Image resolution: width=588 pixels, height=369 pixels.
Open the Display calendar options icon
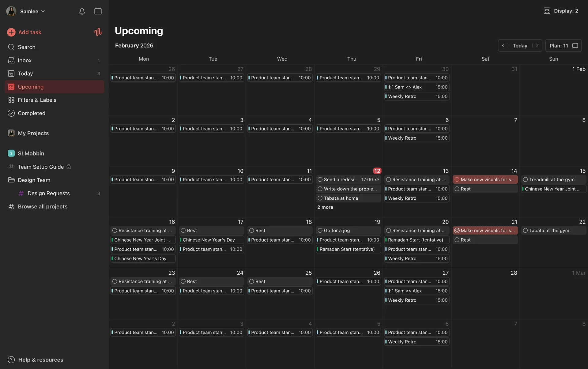tap(547, 11)
